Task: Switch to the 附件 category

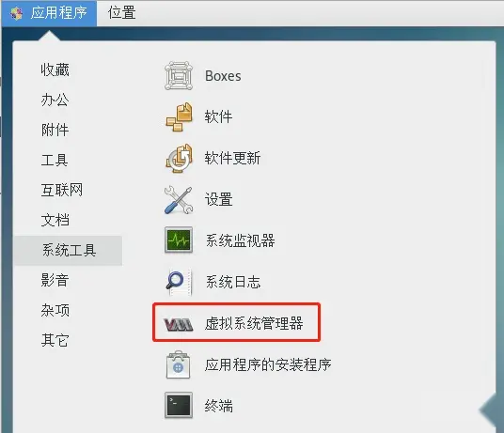Action: 55,130
